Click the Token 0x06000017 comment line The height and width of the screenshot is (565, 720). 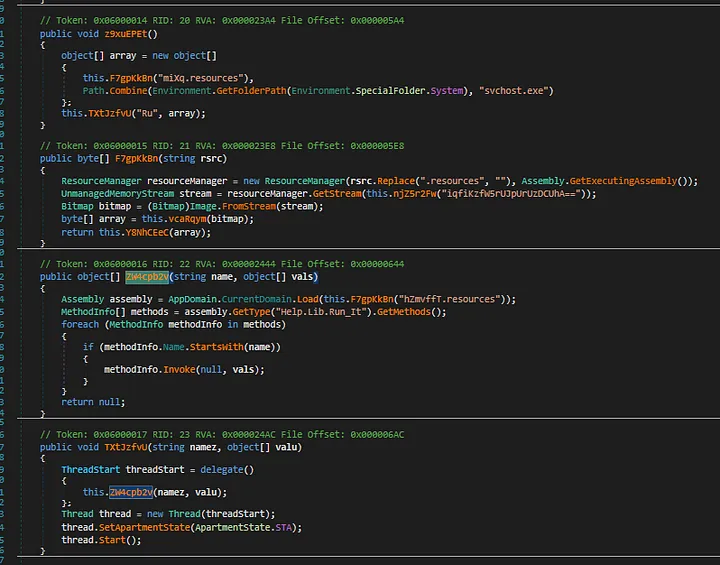click(x=222, y=435)
